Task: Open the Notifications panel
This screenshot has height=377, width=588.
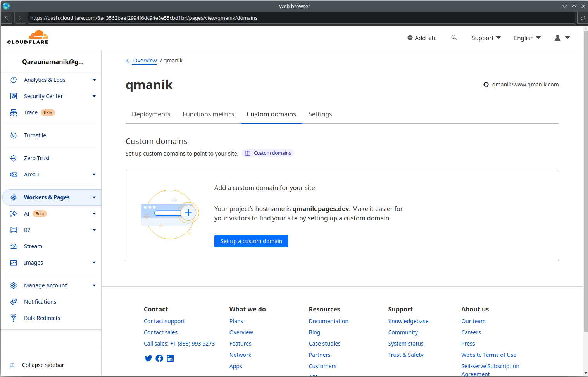Action: 40,301
